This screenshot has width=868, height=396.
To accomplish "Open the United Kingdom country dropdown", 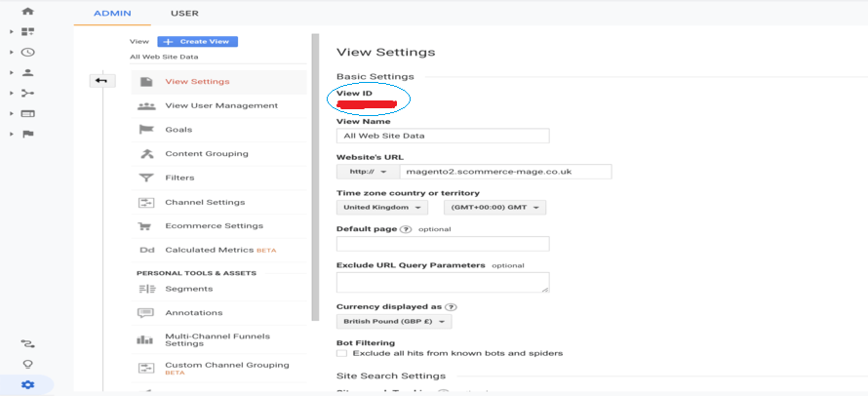I will pos(382,207).
